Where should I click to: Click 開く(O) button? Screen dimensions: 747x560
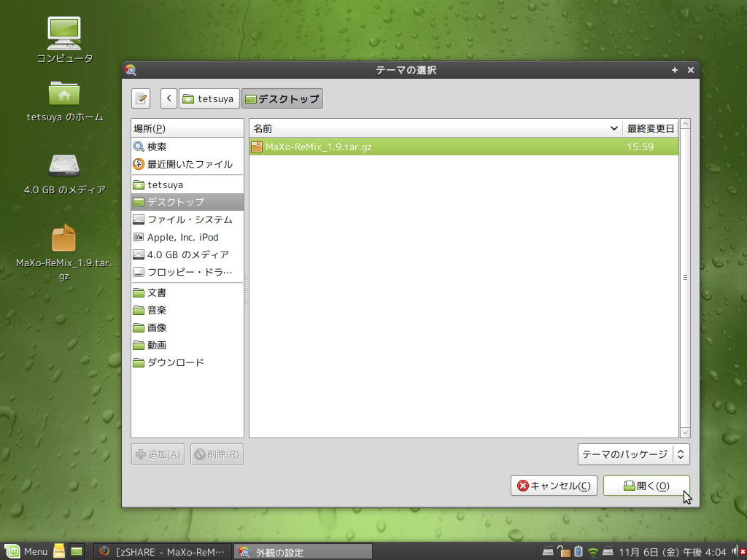tap(646, 486)
